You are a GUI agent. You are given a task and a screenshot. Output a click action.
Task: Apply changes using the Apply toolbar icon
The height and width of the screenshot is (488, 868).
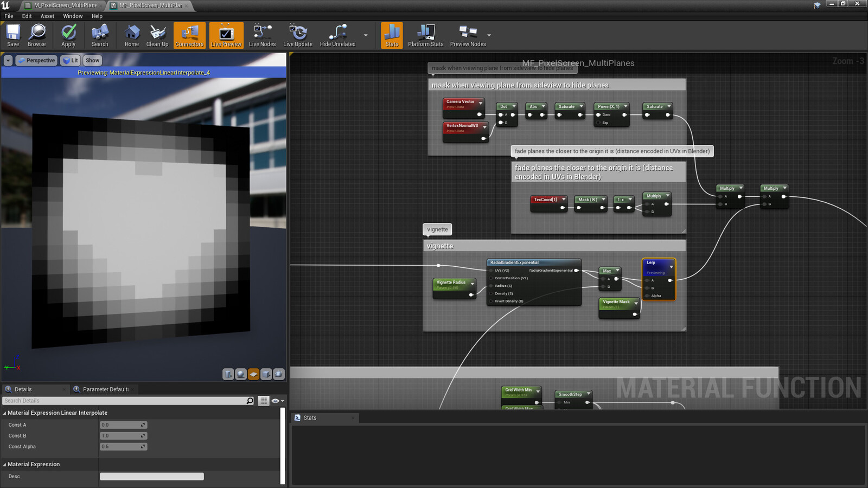coord(68,35)
